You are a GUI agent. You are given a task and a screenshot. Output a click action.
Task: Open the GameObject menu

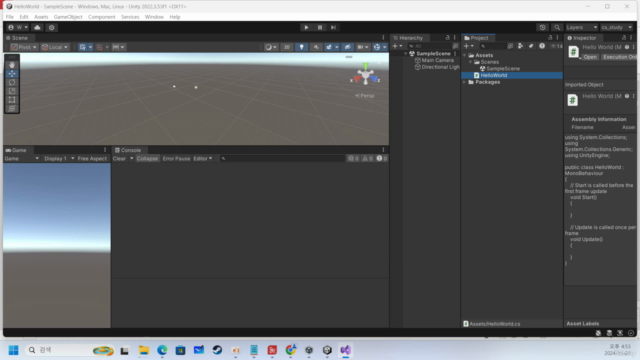(68, 17)
